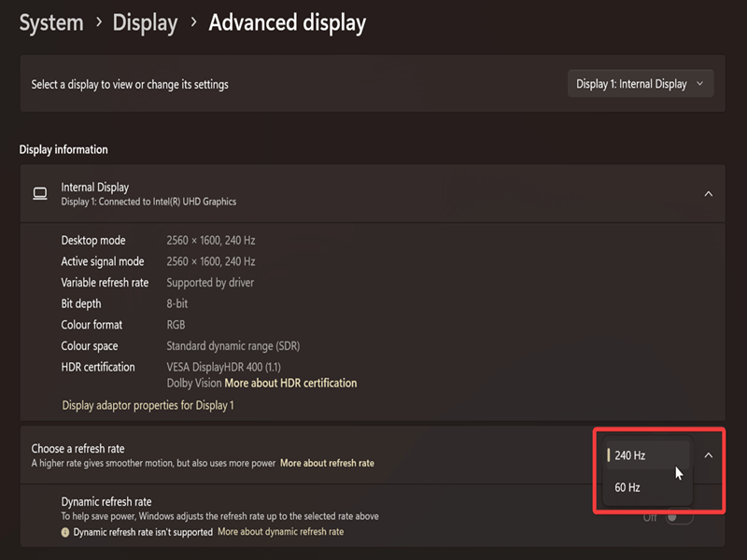The image size is (747, 560).
Task: Click the Internal Display header row
Action: (x=373, y=194)
